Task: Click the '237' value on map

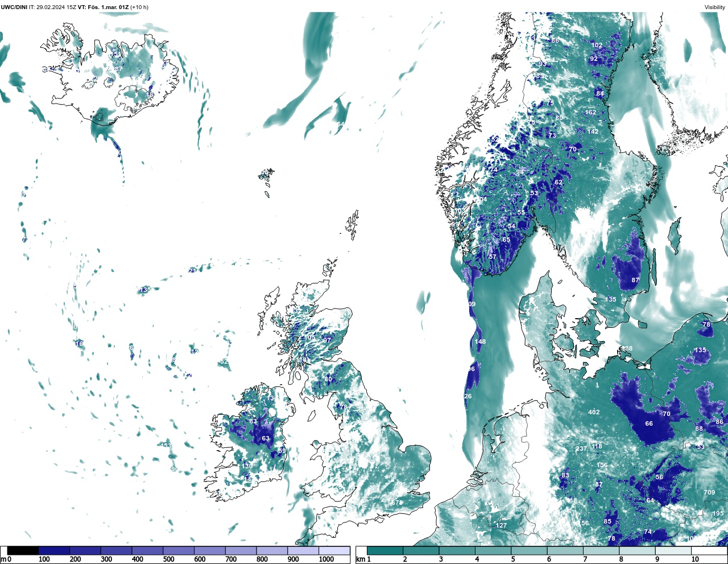Action: [x=581, y=449]
